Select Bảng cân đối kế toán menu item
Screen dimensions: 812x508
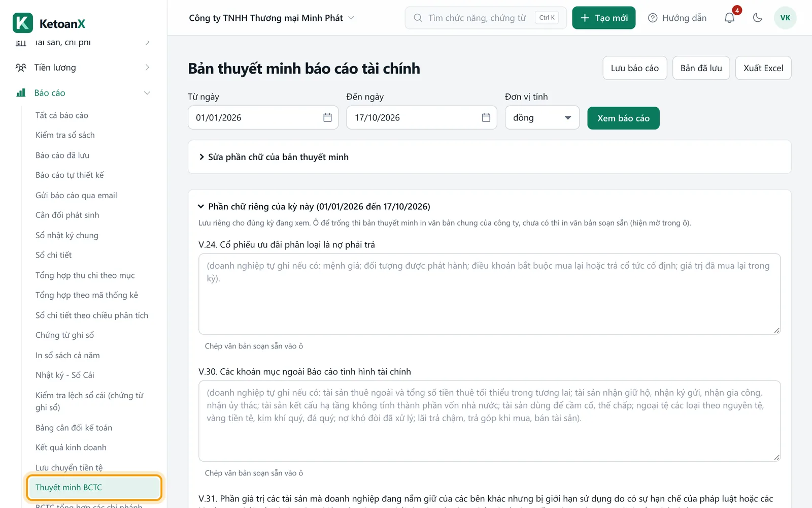pos(74,428)
